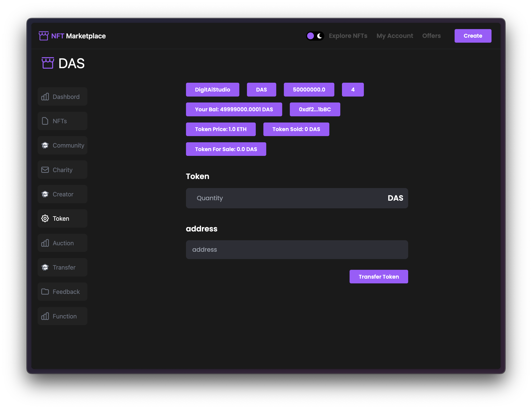Open the Offers link

[431, 36]
